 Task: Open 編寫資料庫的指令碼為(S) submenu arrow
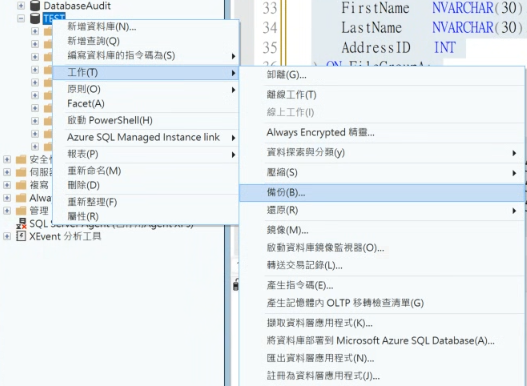[x=233, y=56]
